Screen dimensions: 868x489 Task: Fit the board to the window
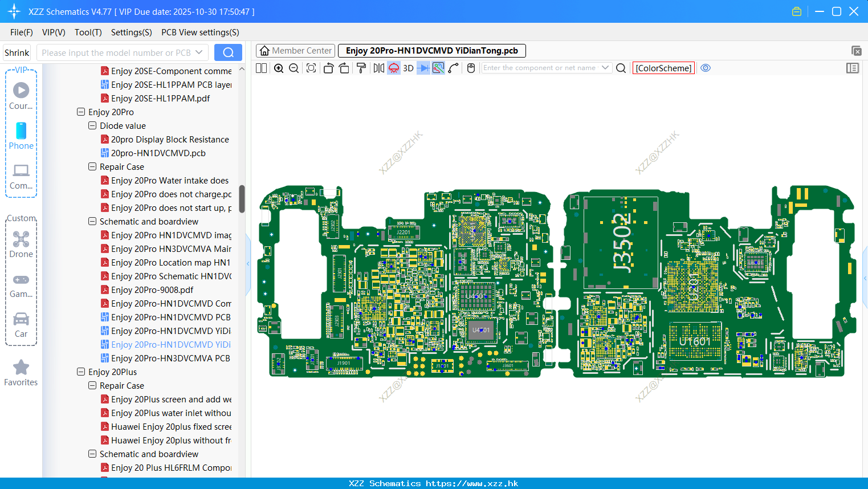pos(311,68)
